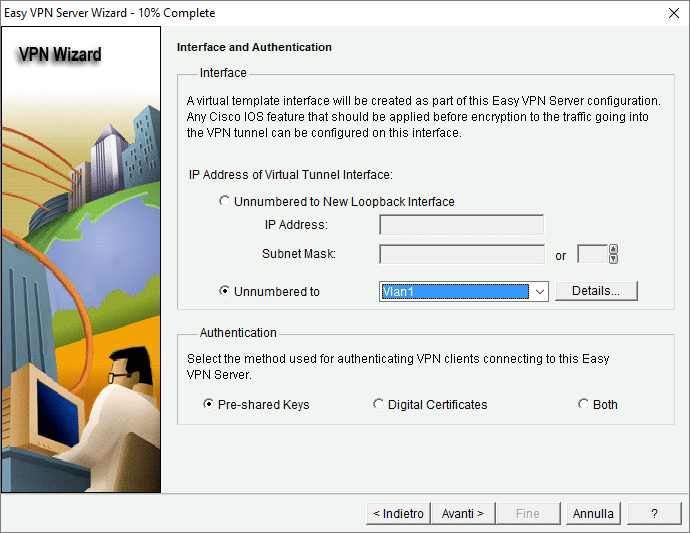Proceed with the Avanti button
Viewport: 690px width, 533px height.
(x=462, y=513)
